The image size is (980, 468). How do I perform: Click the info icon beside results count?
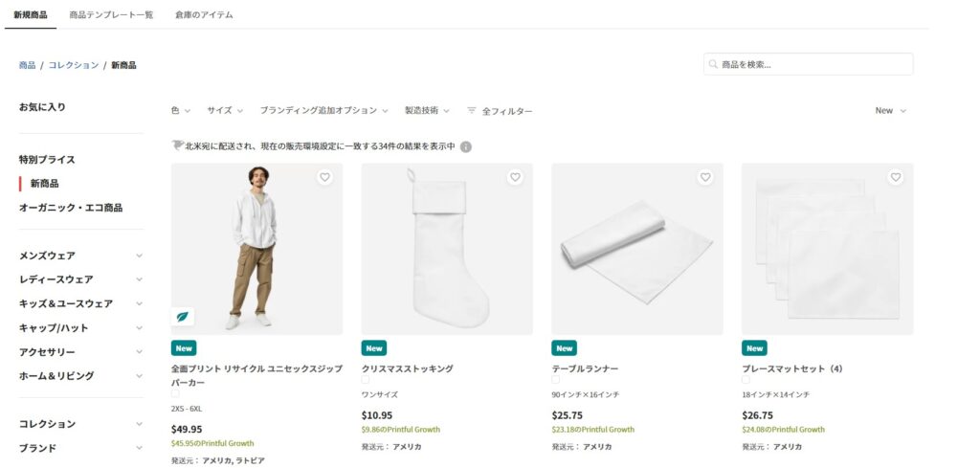pos(466,146)
